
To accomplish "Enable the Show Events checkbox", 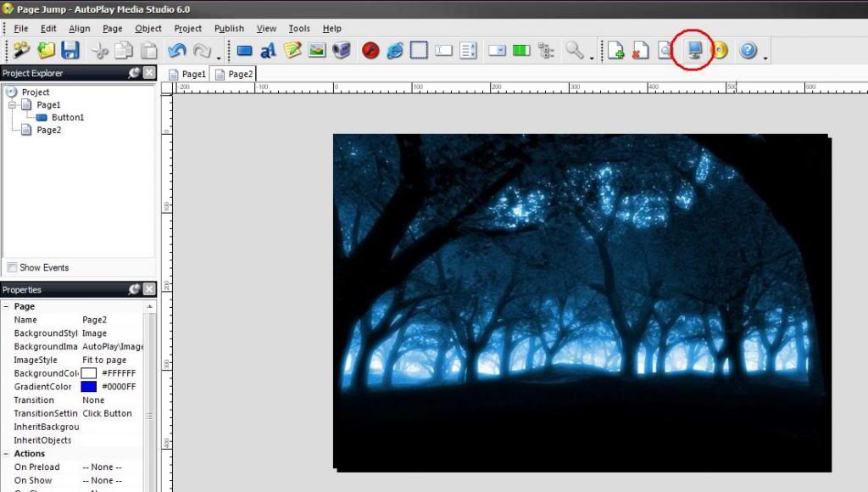I will 12,267.
